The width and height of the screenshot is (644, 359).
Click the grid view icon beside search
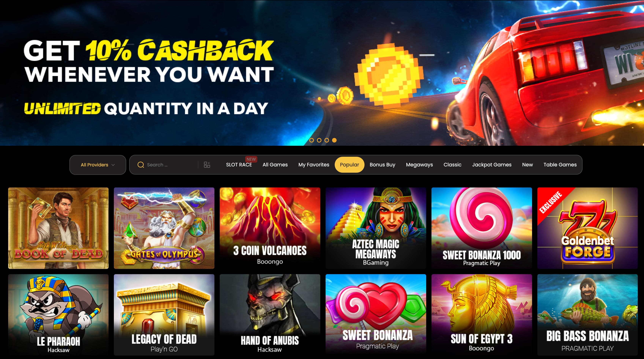[x=207, y=165]
